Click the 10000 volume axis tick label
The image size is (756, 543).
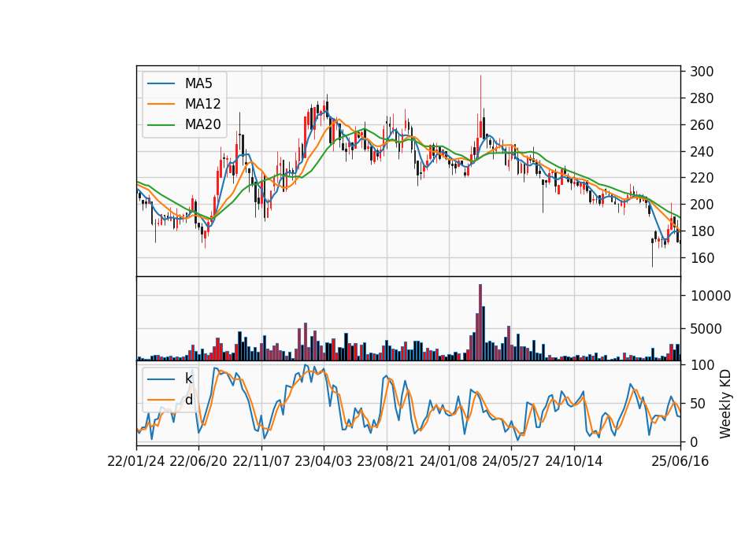pyautogui.click(x=710, y=296)
